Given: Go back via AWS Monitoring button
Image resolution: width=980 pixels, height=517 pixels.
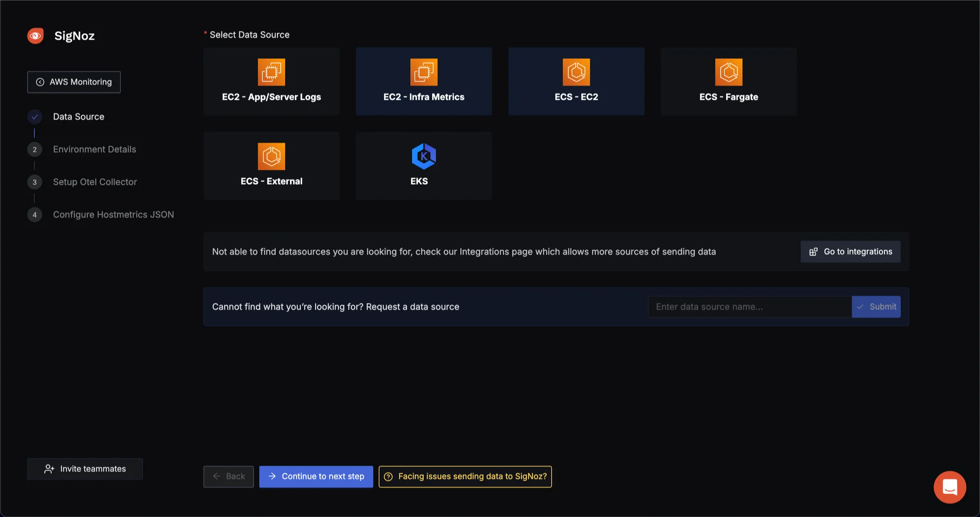Looking at the screenshot, I should pos(74,82).
